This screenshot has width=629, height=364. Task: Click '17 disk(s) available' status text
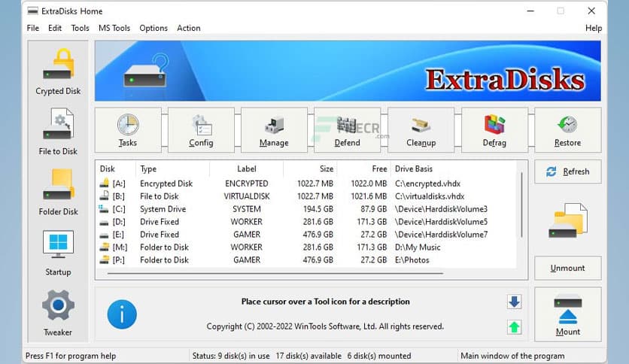point(308,356)
